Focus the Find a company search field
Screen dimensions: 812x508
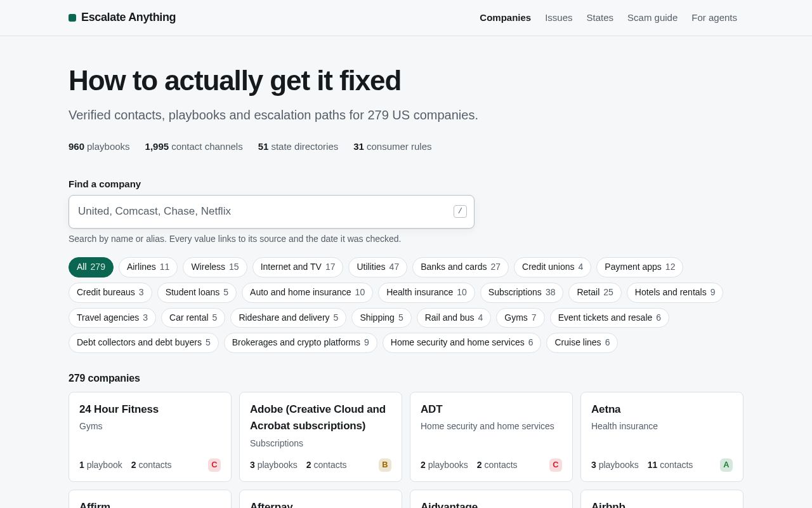[x=272, y=211]
